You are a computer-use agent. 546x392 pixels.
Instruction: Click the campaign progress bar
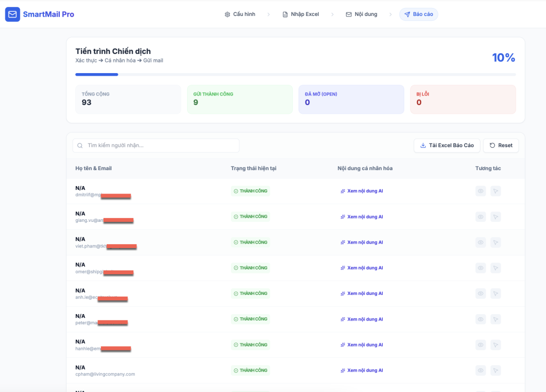(x=295, y=75)
